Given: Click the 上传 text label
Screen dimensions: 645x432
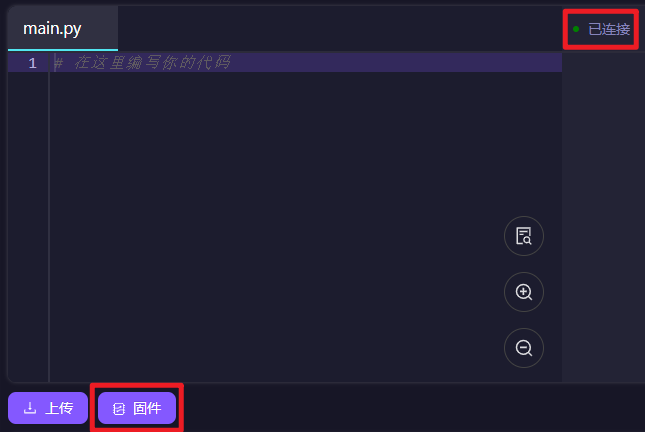Looking at the screenshot, I should [x=59, y=408].
